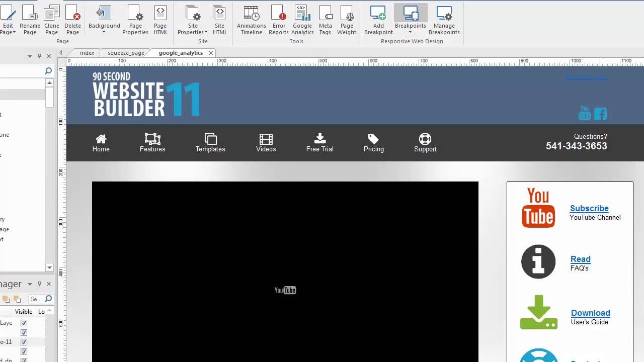The image size is (644, 362).
Task: Click the round info icon beside Read FAQ's
Action: tap(538, 262)
